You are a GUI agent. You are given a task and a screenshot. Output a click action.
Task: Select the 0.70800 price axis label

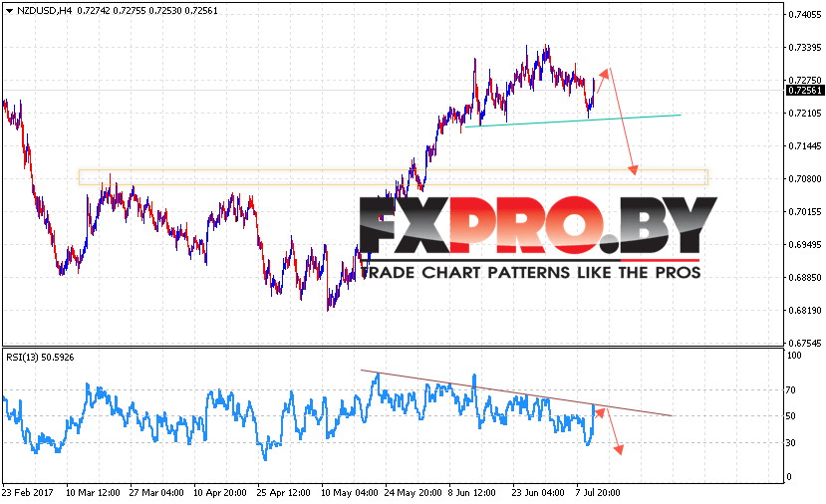coord(805,179)
